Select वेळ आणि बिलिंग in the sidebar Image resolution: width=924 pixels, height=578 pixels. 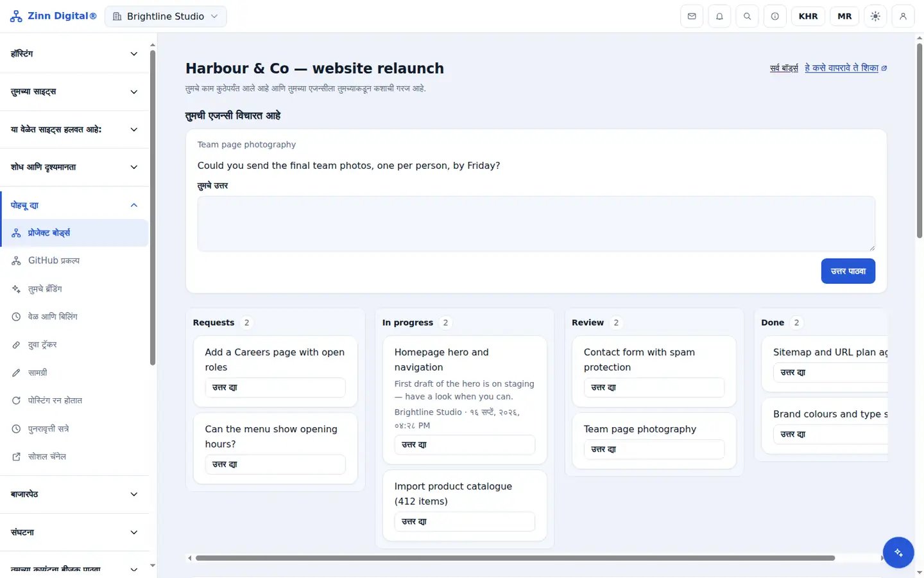[74, 317]
